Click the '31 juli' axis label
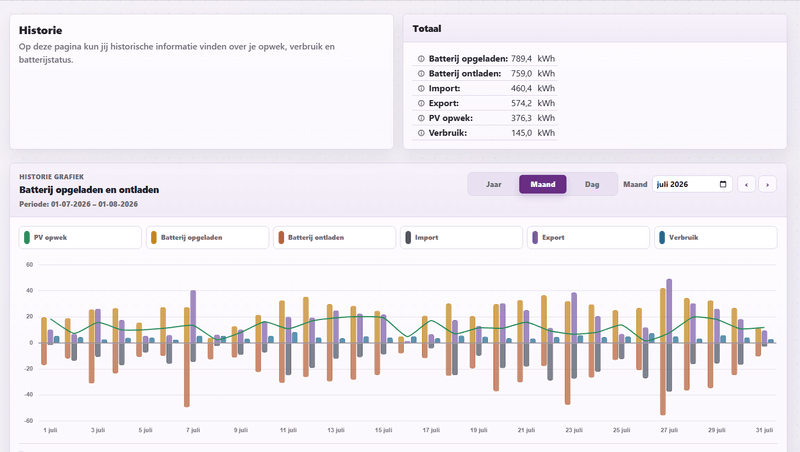 tap(764, 430)
